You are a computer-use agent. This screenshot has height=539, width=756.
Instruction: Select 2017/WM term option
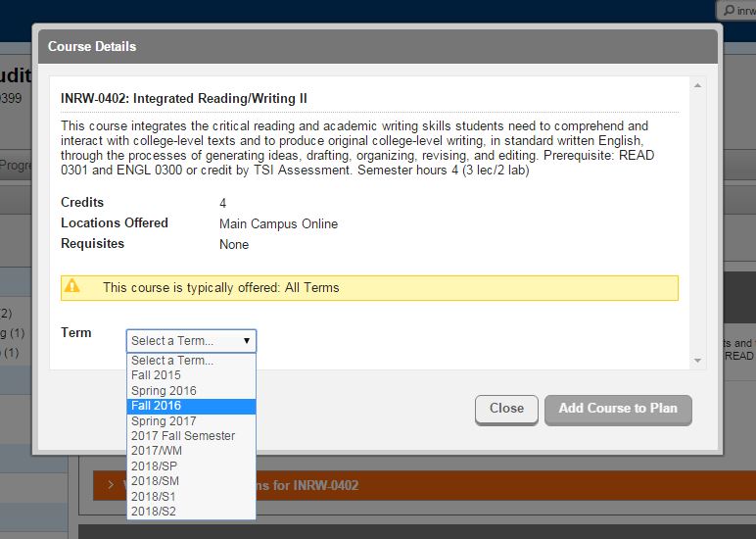point(191,451)
